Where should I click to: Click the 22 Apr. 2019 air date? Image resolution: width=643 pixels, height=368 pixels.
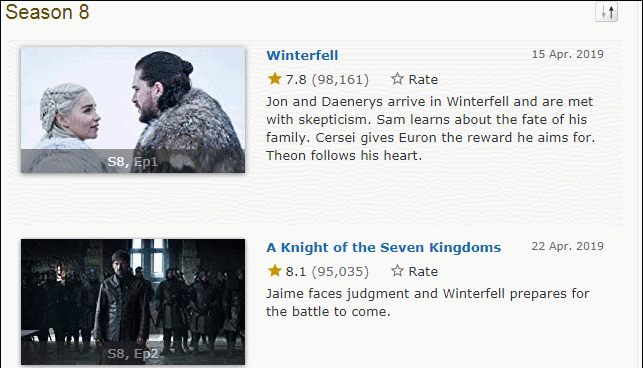click(x=568, y=246)
